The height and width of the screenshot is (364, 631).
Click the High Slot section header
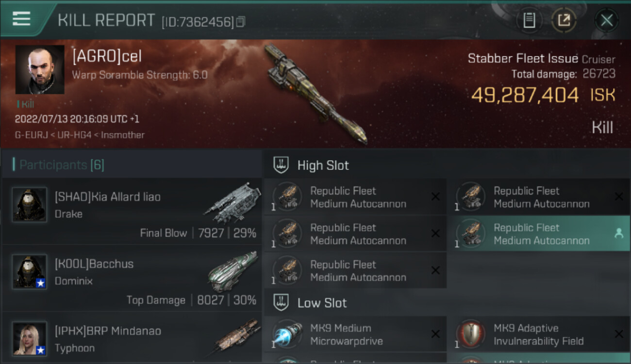(323, 165)
